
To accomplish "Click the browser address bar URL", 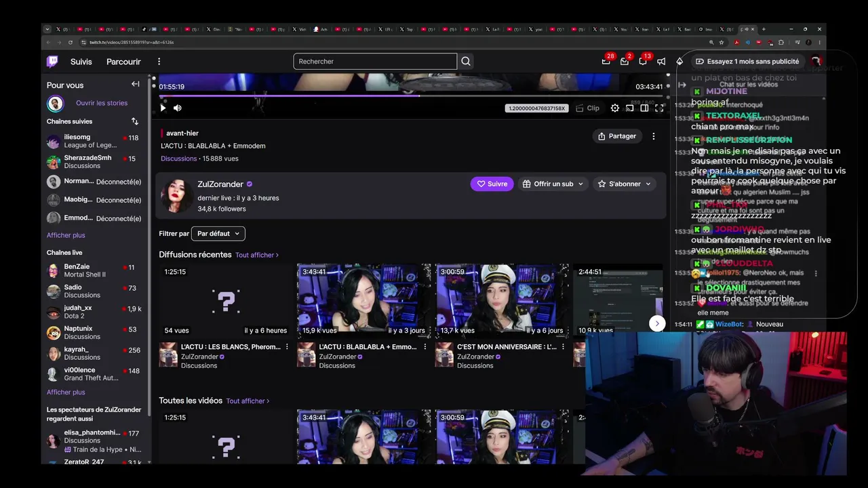I will tap(132, 42).
